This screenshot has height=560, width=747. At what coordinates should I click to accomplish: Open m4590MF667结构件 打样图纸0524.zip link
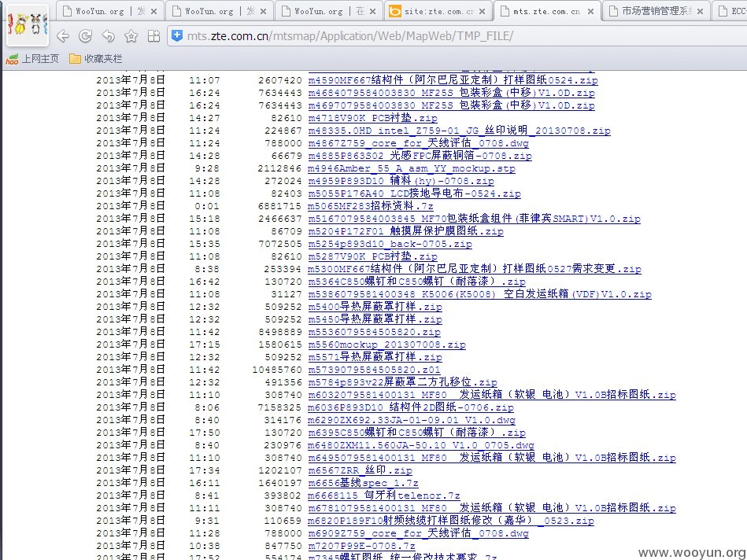[453, 80]
